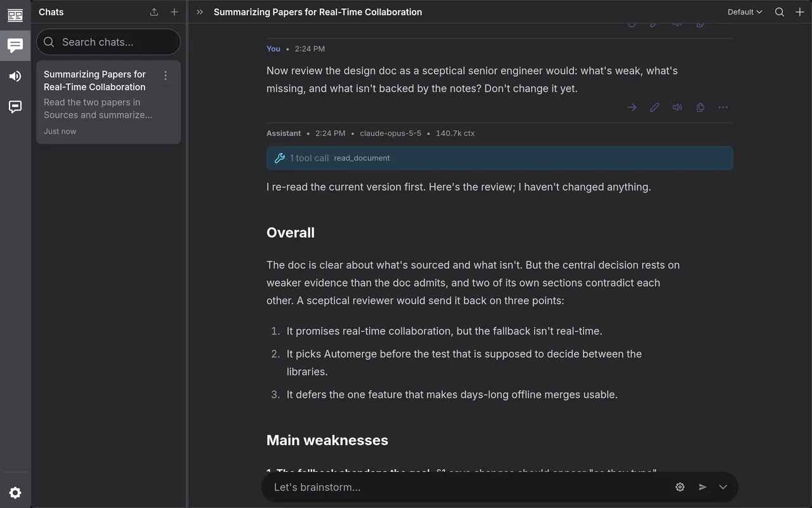This screenshot has height=508, width=812.
Task: Open the top panel layout icon
Action: tap(15, 15)
